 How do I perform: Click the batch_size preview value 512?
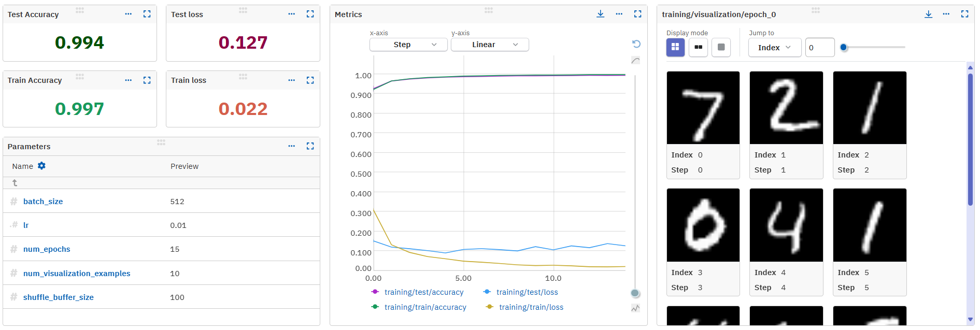[177, 202]
